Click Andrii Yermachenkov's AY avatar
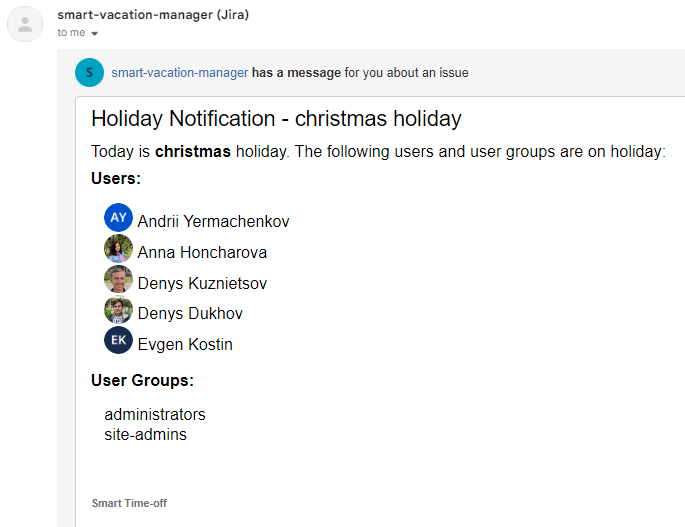 (118, 218)
